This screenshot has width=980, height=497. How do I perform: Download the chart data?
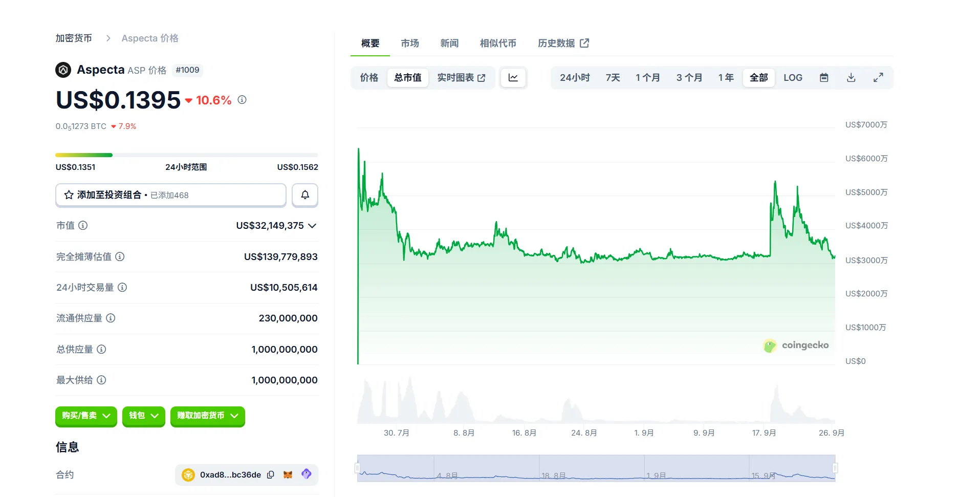click(x=851, y=78)
